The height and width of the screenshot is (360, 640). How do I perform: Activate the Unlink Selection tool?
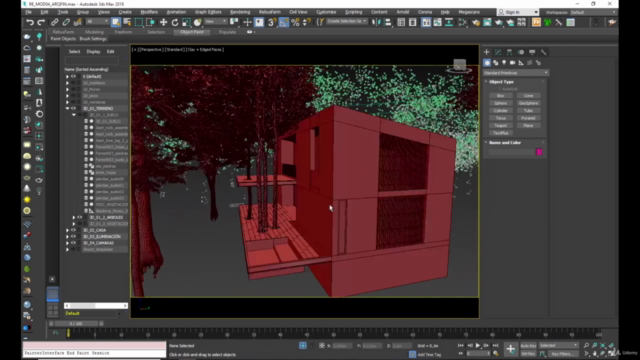(x=66, y=22)
